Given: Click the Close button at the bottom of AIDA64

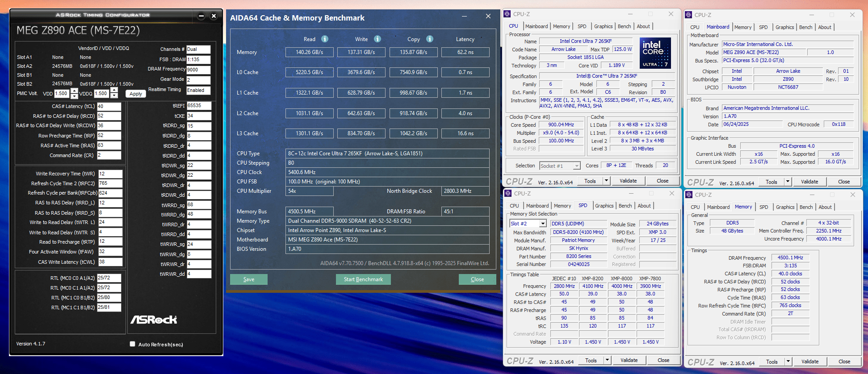Looking at the screenshot, I should click(477, 279).
